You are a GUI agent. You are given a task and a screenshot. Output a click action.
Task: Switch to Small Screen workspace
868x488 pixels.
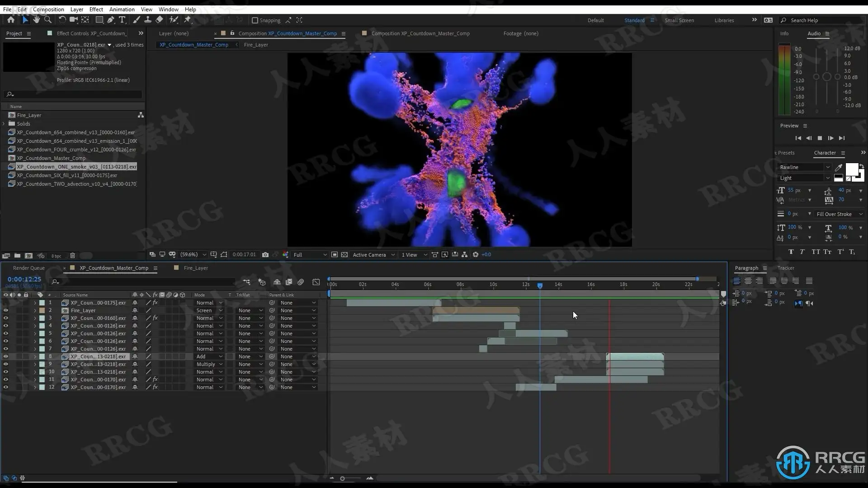point(679,20)
